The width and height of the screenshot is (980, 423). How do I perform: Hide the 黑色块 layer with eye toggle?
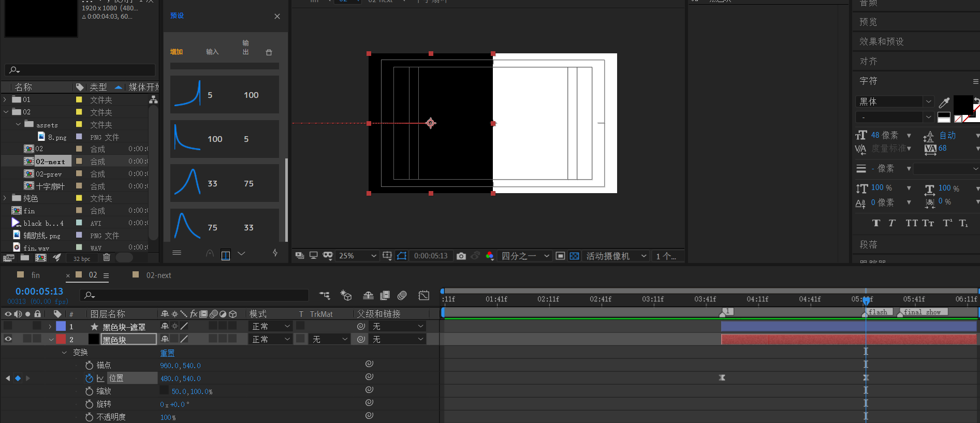pos(8,339)
